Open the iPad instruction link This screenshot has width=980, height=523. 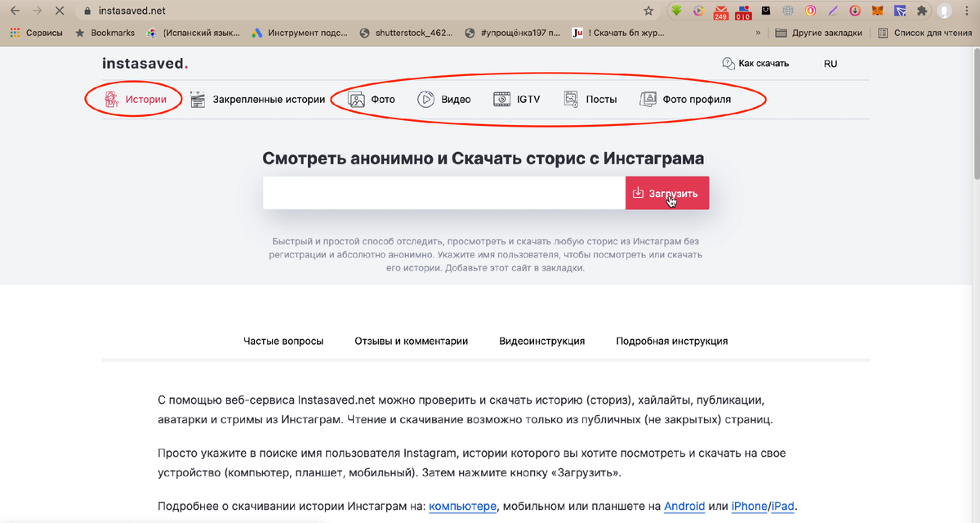[x=782, y=506]
